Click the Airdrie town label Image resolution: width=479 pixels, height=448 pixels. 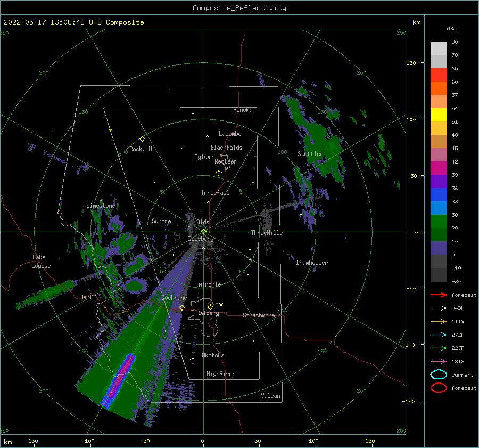[210, 284]
